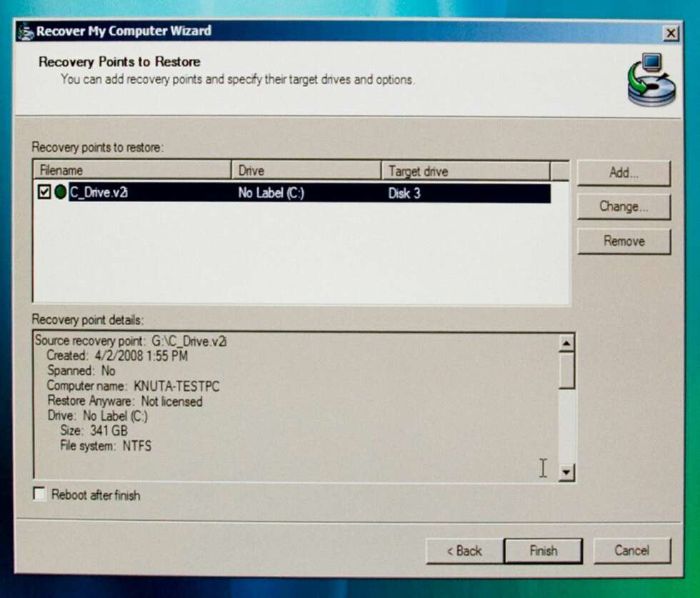Click the Created 4/2/2008 1:55 PM line
This screenshot has height=598, width=700.
(x=117, y=356)
